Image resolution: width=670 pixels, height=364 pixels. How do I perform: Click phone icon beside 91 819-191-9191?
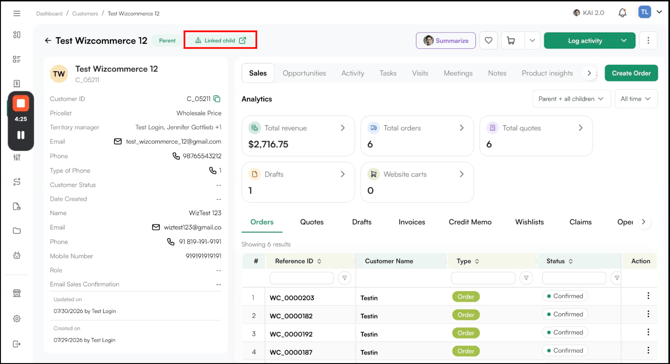coord(170,242)
